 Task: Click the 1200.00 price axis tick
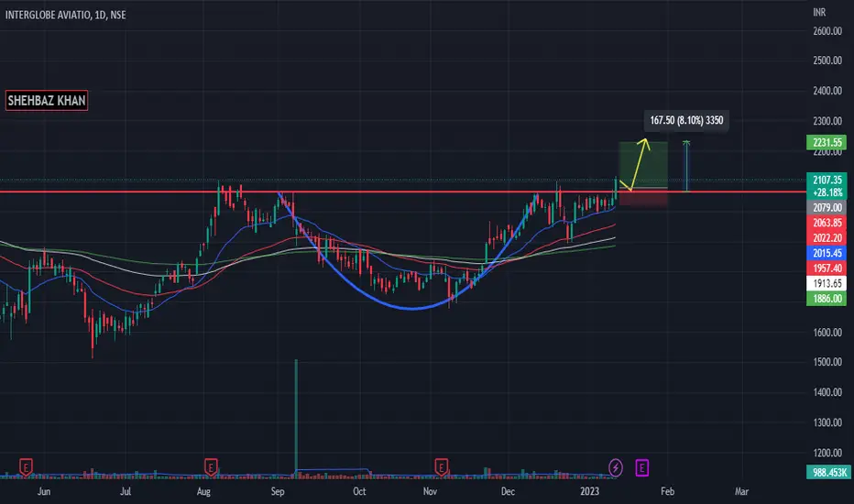coord(827,453)
